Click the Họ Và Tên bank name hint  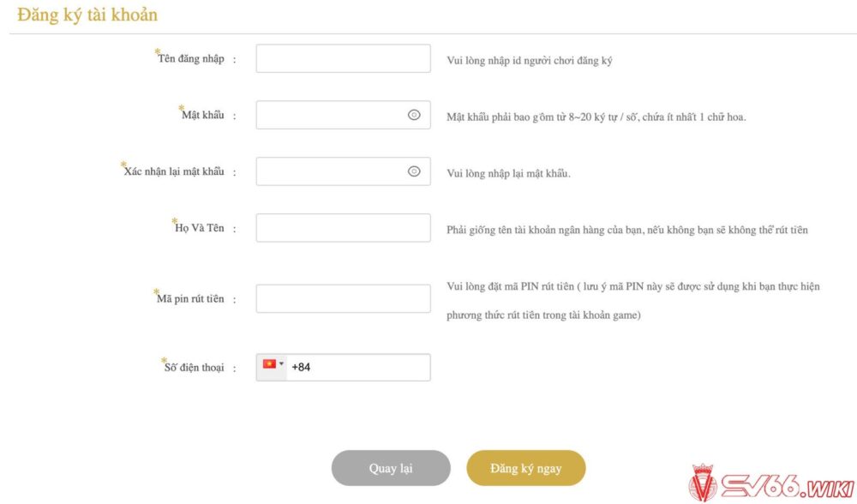point(627,230)
